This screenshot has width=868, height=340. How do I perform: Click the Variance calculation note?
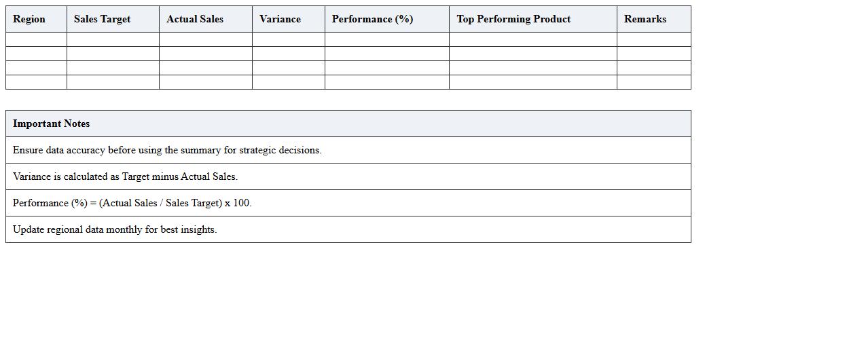125,176
